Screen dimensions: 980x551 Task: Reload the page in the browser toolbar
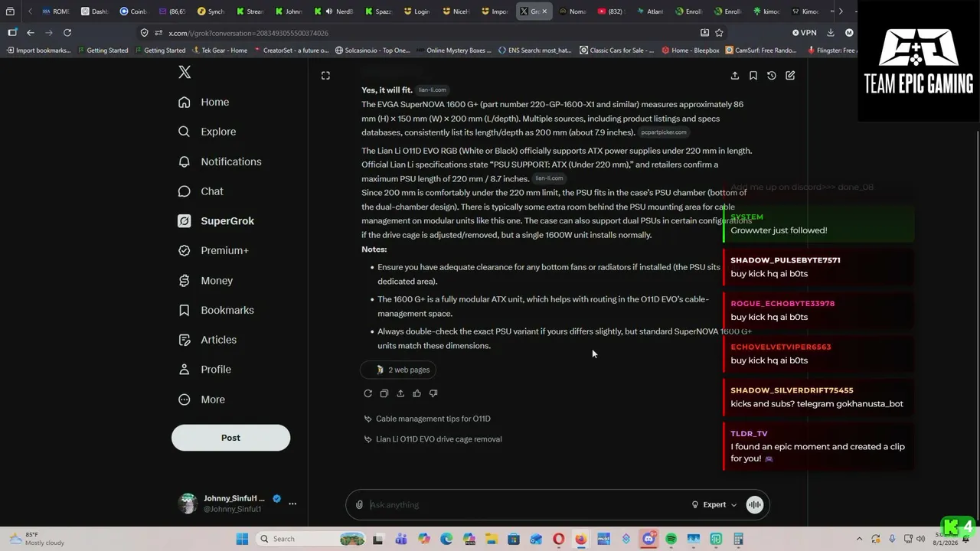tap(67, 33)
